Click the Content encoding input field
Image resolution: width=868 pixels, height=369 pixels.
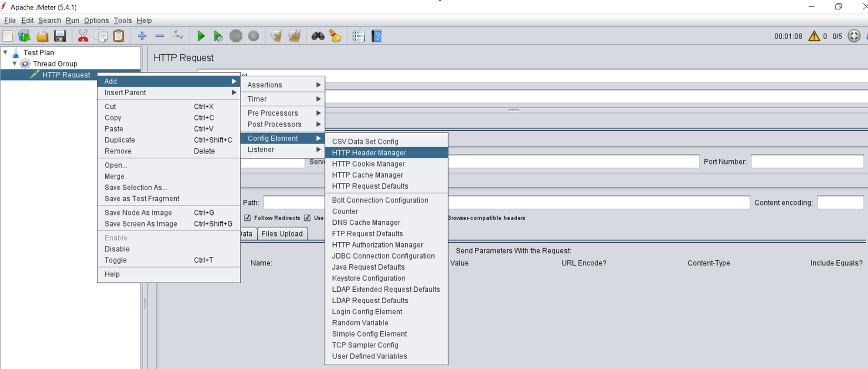tap(840, 202)
